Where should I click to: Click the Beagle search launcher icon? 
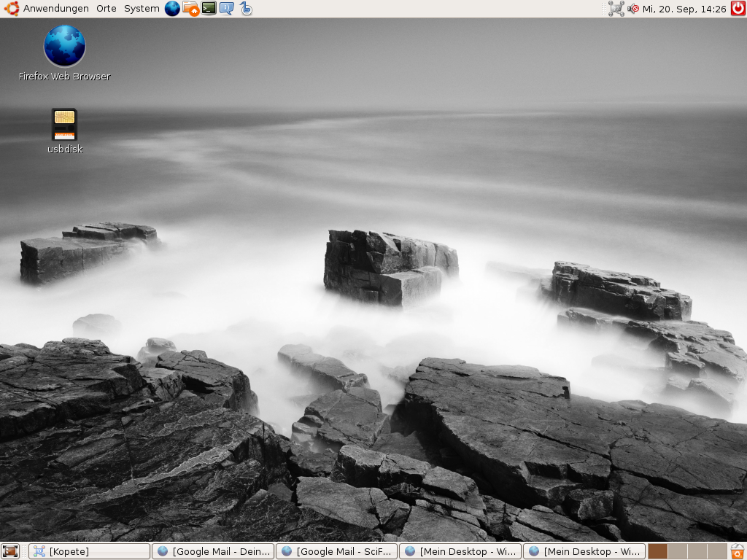click(246, 9)
